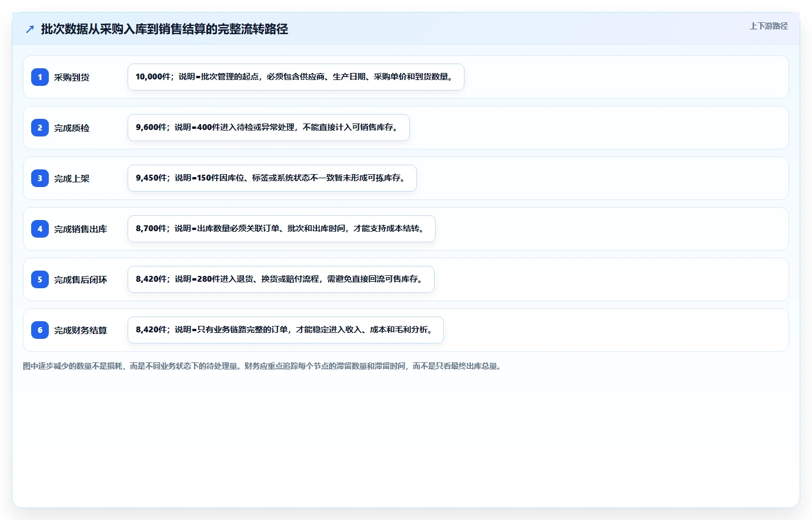Screen dimensions: 812x520
Task: Click the 采购到货 step label
Action: [72, 77]
